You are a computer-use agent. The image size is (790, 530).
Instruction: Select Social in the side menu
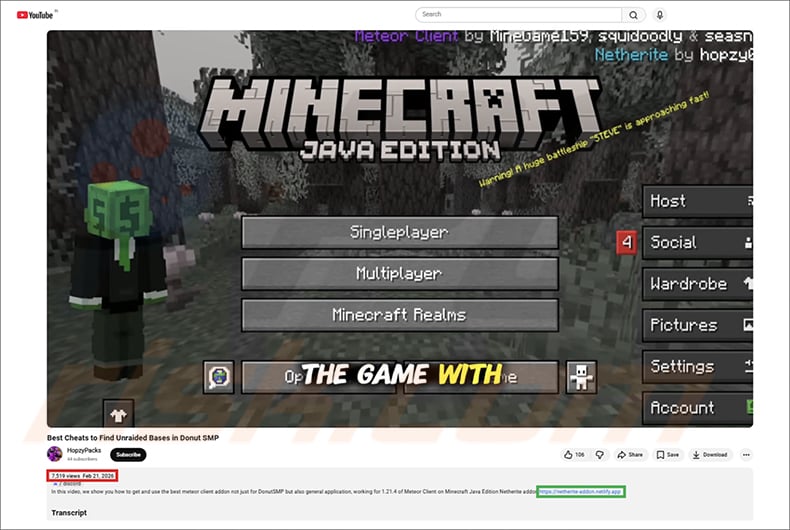pyautogui.click(x=698, y=242)
